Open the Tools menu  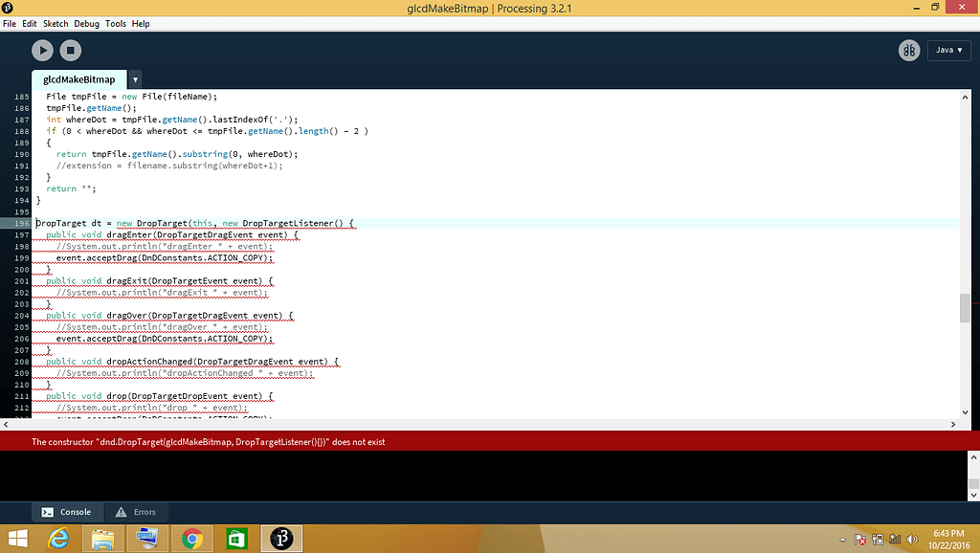[116, 23]
